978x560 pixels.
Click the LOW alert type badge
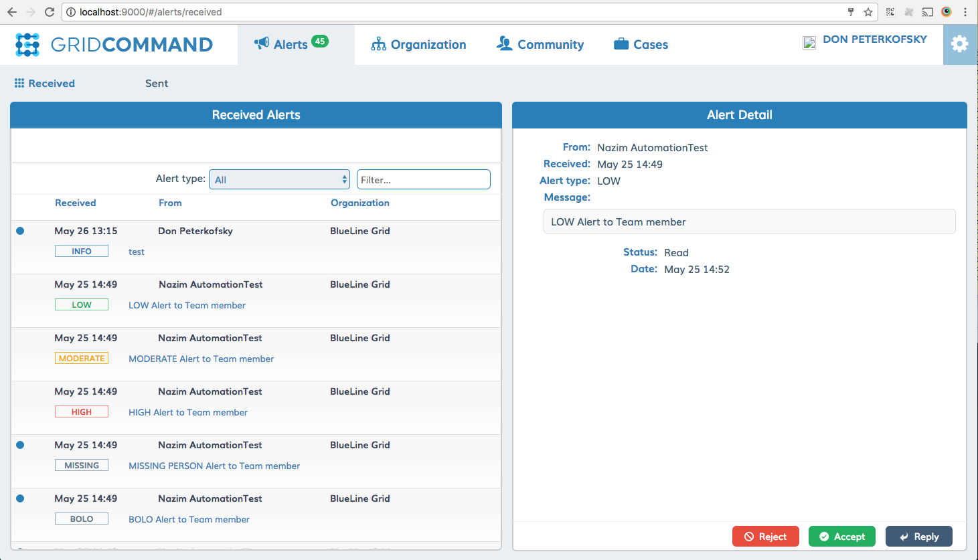pos(82,305)
